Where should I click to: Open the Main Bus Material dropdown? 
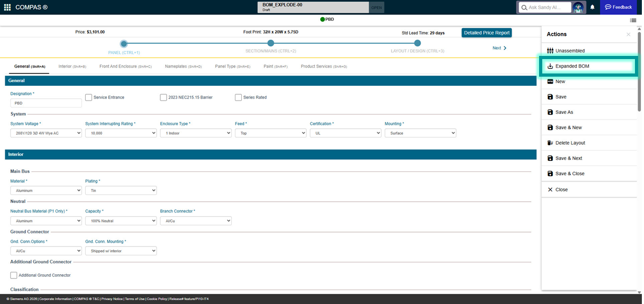point(46,190)
